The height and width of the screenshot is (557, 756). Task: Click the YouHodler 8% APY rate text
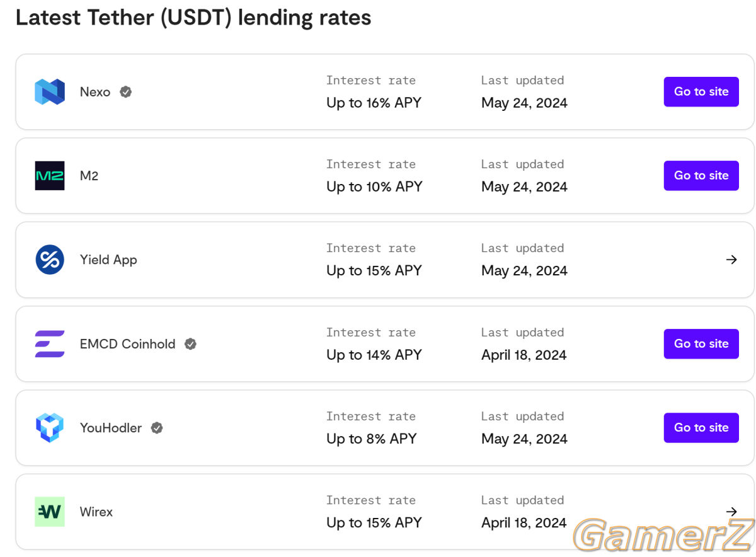[x=372, y=439]
